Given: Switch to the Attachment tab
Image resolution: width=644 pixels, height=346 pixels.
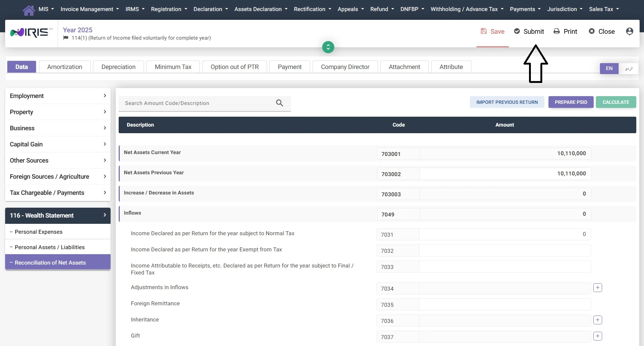Looking at the screenshot, I should pos(404,67).
